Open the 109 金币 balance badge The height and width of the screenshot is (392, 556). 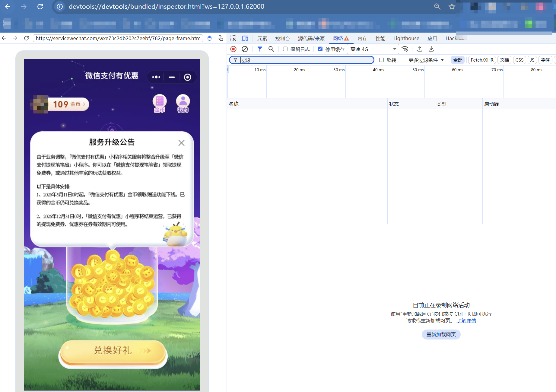tap(69, 104)
